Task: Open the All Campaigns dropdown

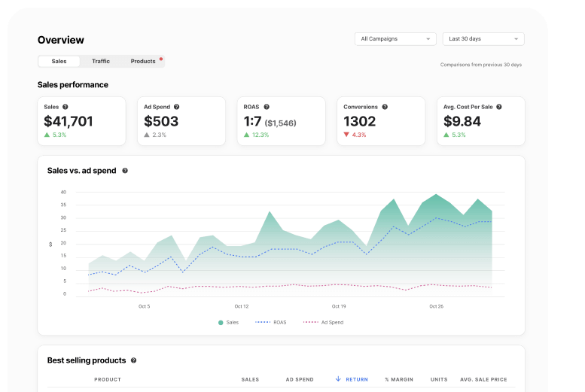Action: pos(395,39)
